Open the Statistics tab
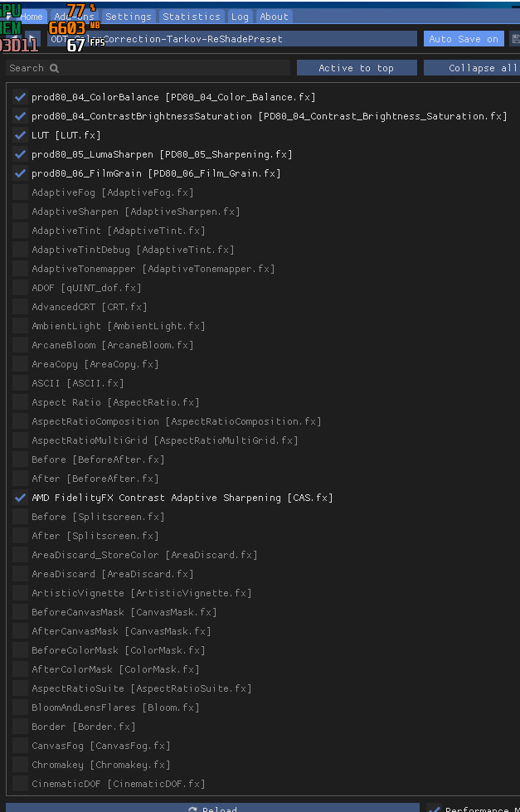The image size is (520, 812). 192,17
